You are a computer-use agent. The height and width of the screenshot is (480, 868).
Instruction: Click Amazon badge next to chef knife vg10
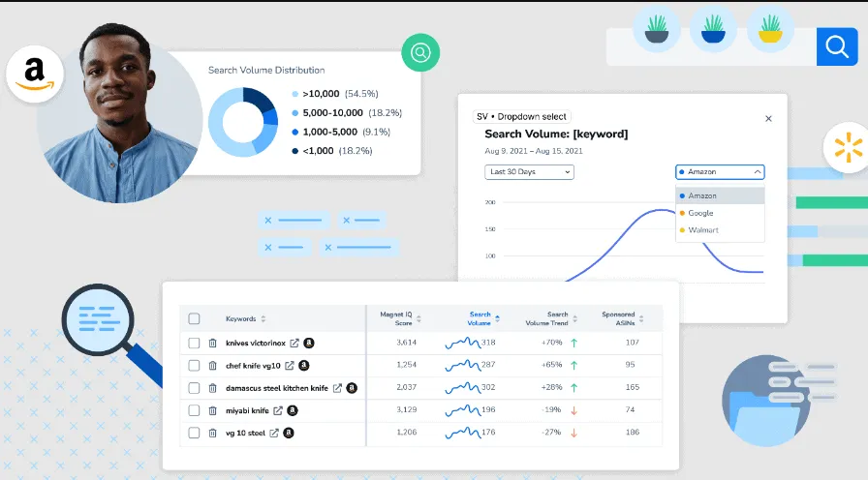tap(304, 366)
